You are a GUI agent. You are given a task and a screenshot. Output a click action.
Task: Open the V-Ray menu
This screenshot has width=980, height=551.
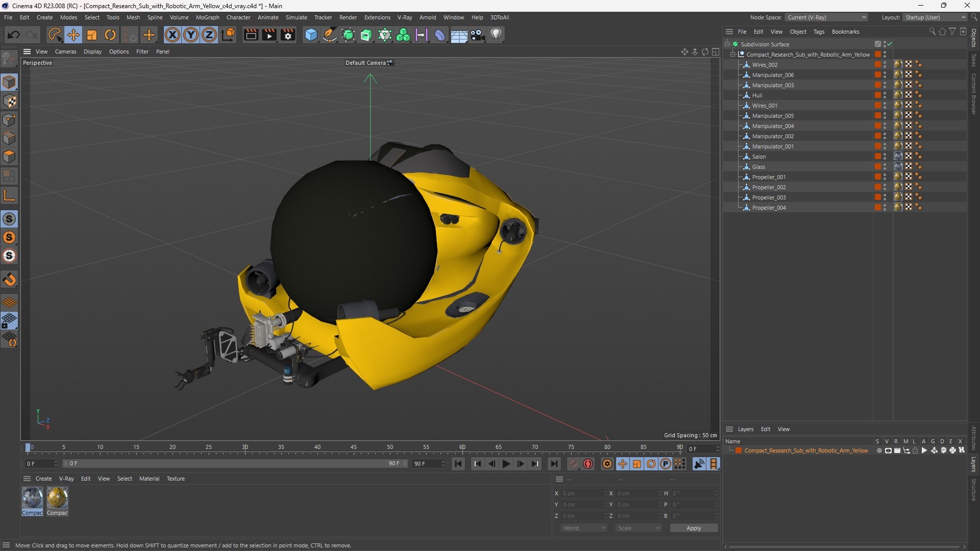[405, 17]
